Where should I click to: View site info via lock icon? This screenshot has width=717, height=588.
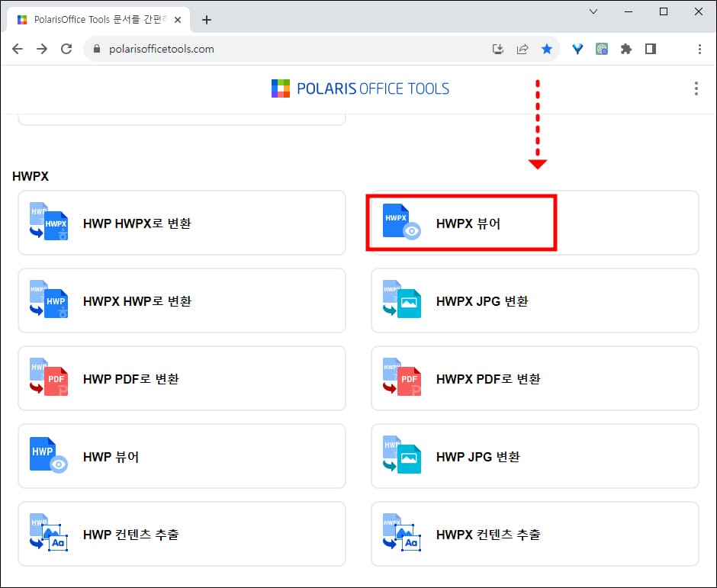pyautogui.click(x=96, y=49)
